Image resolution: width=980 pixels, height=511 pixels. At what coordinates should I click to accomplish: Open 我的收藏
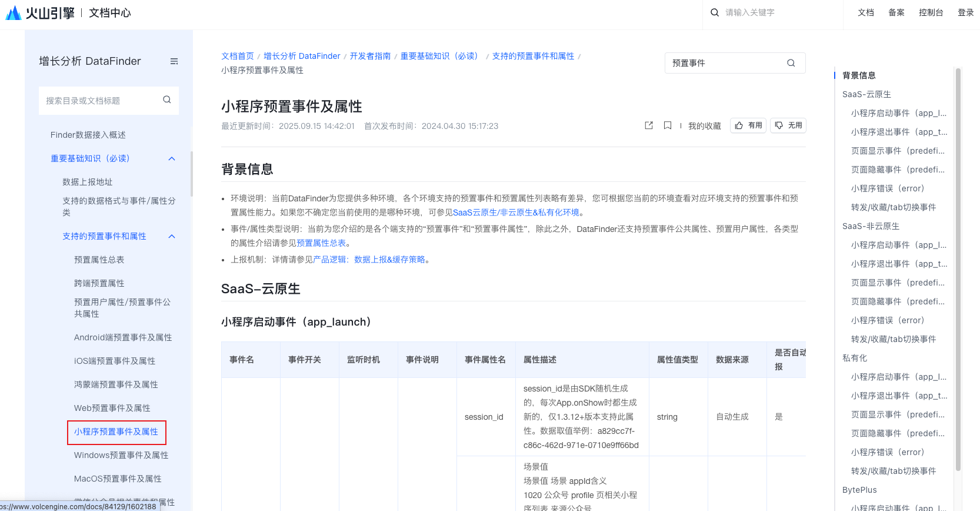coord(704,126)
